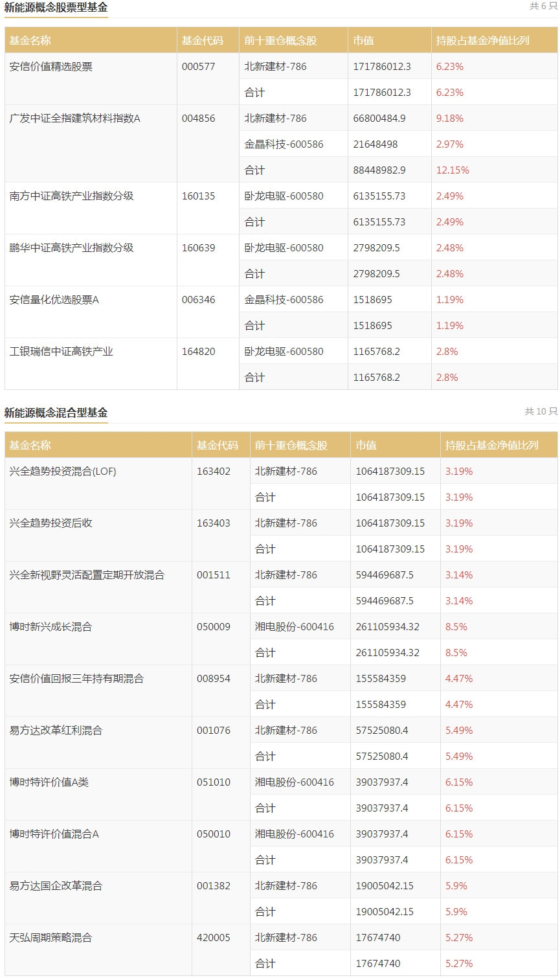Click fund code 420005
Viewport: 560px width, 978px height.
pyautogui.click(x=214, y=937)
